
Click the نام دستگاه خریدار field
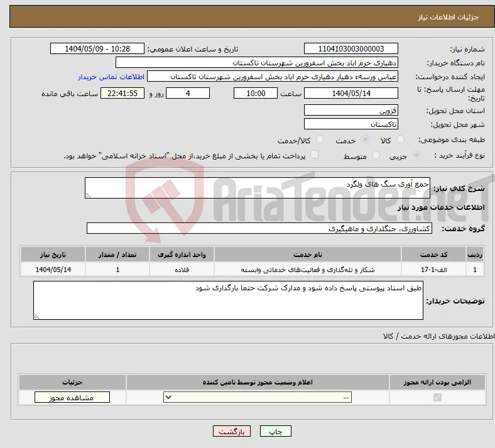pyautogui.click(x=257, y=62)
